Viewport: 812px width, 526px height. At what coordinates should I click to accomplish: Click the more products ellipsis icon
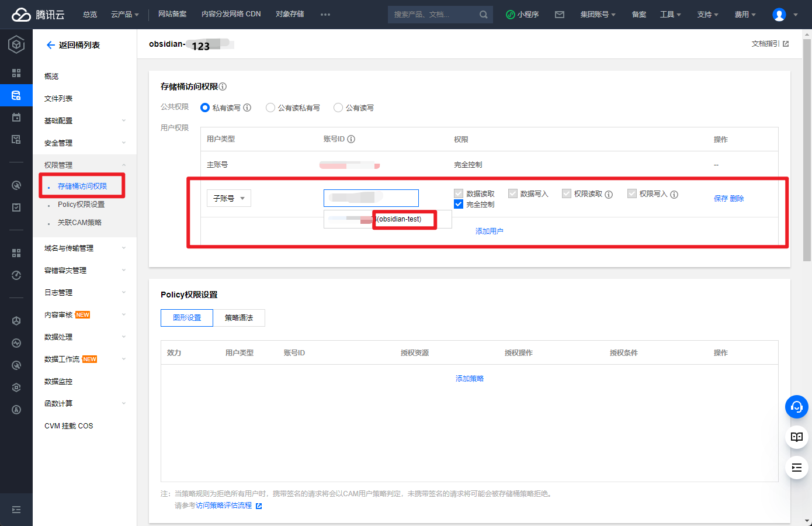tap(325, 15)
